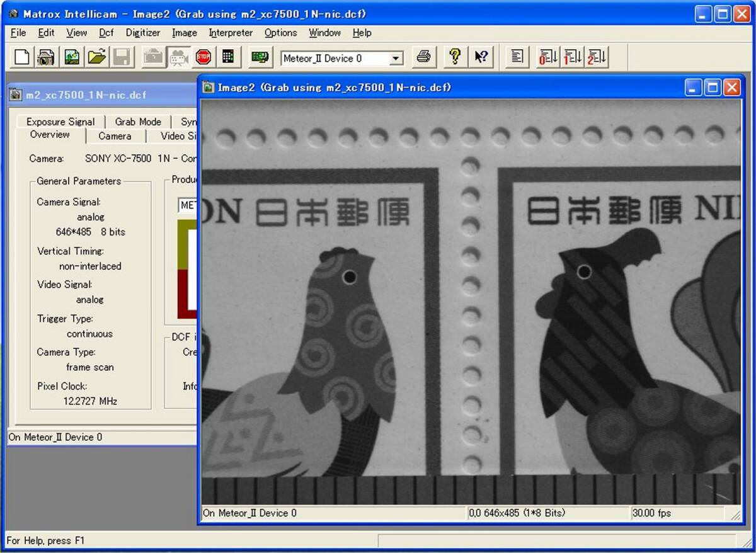Open the Meteor_II Device 0 dropdown
Image resolution: width=756 pixels, height=553 pixels.
point(396,59)
